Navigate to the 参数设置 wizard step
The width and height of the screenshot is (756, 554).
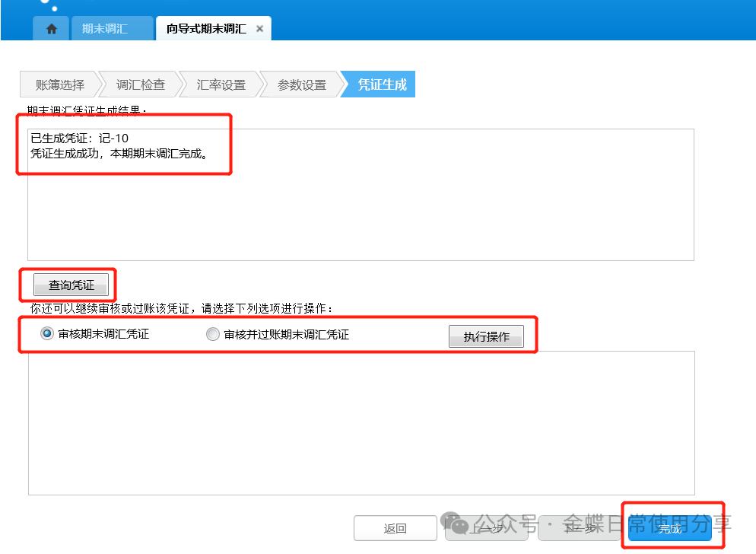pyautogui.click(x=301, y=84)
